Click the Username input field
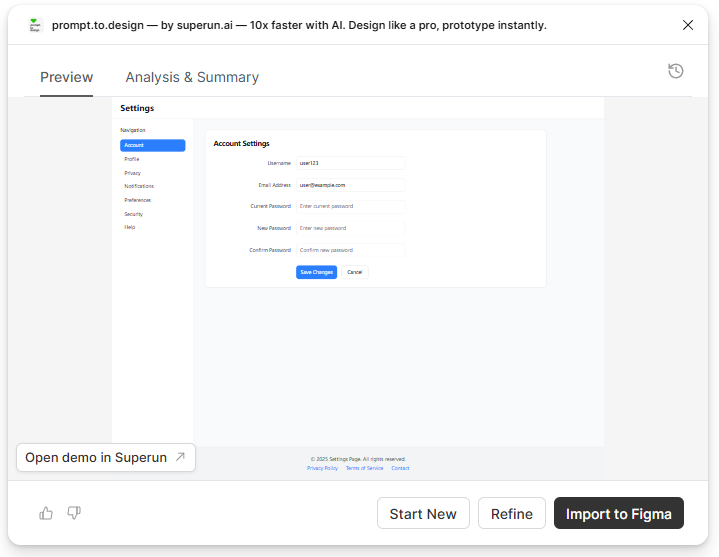This screenshot has height=557, width=719. [x=350, y=163]
